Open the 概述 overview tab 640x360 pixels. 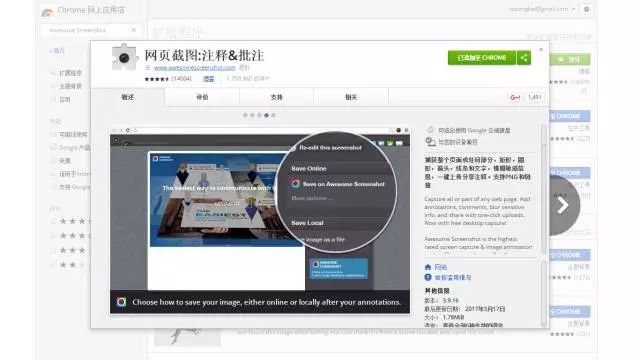click(128, 97)
